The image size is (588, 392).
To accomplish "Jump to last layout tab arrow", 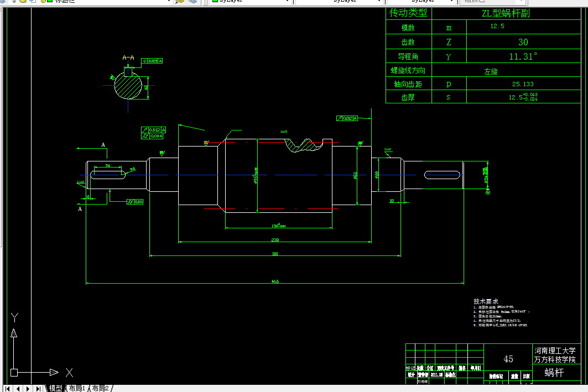I will pyautogui.click(x=39, y=389).
